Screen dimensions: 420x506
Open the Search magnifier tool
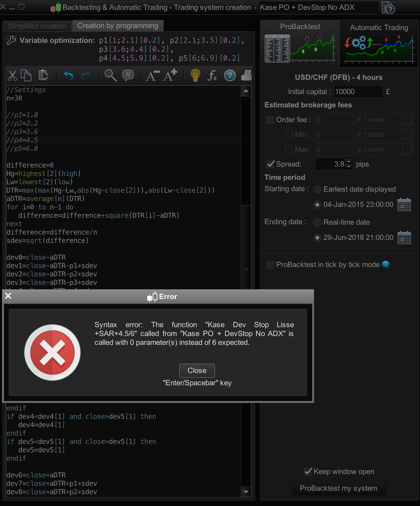point(111,75)
